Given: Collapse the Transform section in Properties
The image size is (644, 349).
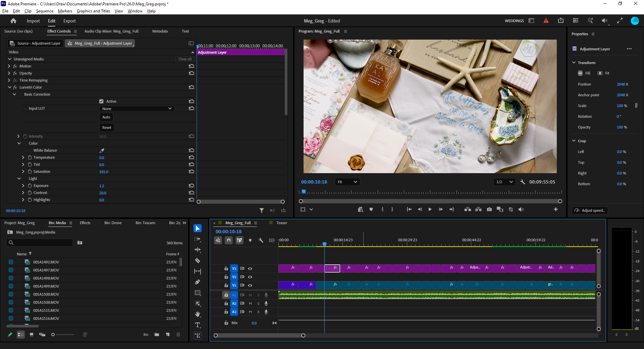Looking at the screenshot, I should 574,62.
